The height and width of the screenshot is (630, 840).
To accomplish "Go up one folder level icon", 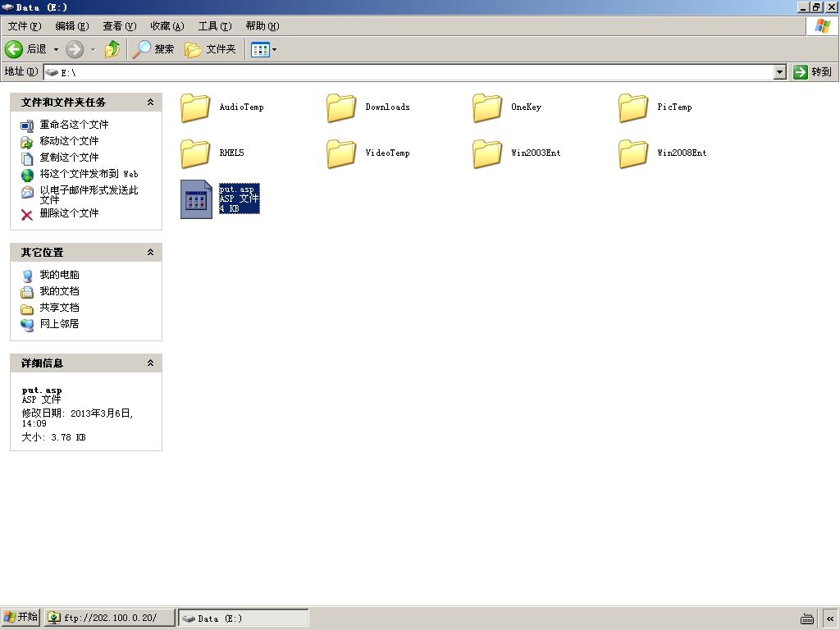I will coord(112,49).
